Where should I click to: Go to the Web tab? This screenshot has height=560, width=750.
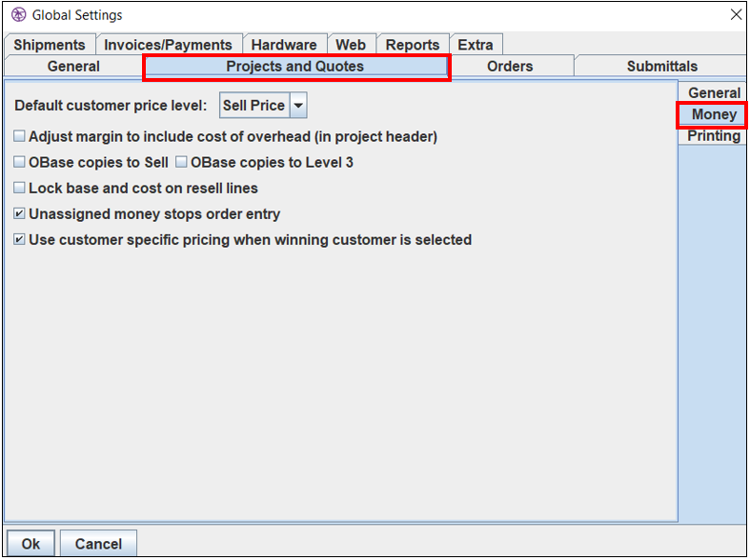pyautogui.click(x=351, y=45)
